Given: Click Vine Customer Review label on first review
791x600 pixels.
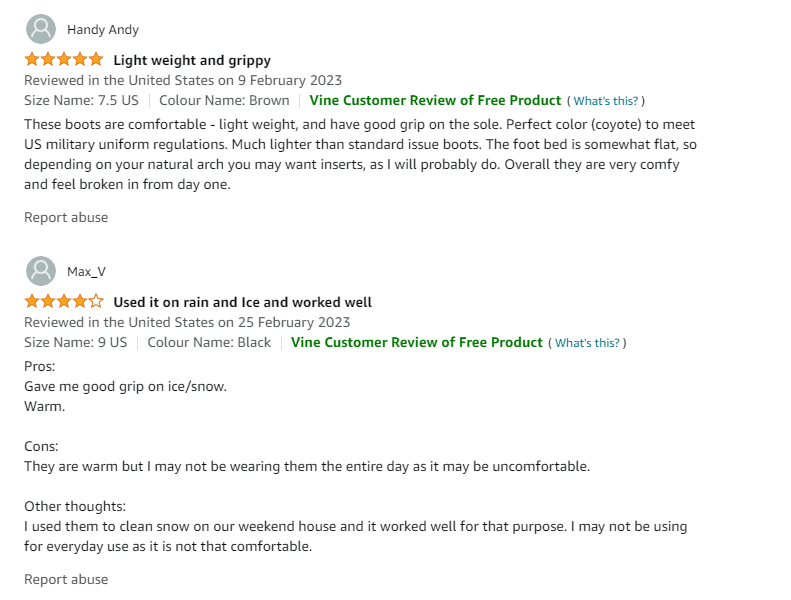Looking at the screenshot, I should point(435,100).
